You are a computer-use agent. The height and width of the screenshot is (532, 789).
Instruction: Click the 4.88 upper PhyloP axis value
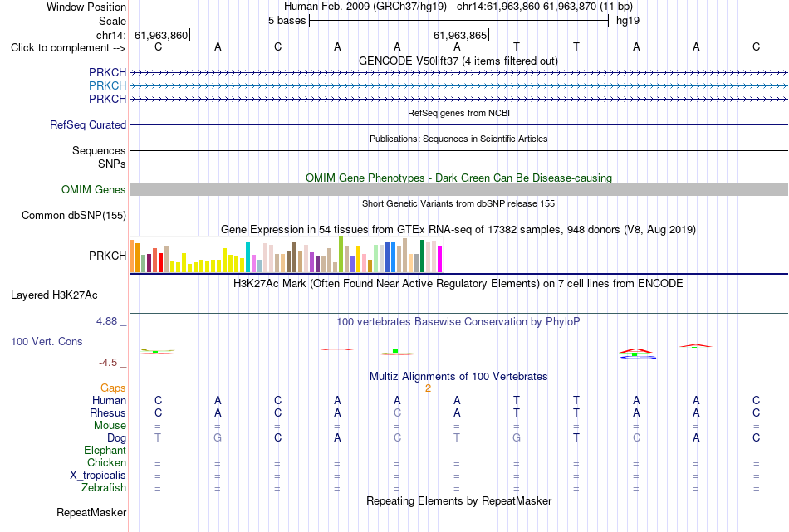107,321
